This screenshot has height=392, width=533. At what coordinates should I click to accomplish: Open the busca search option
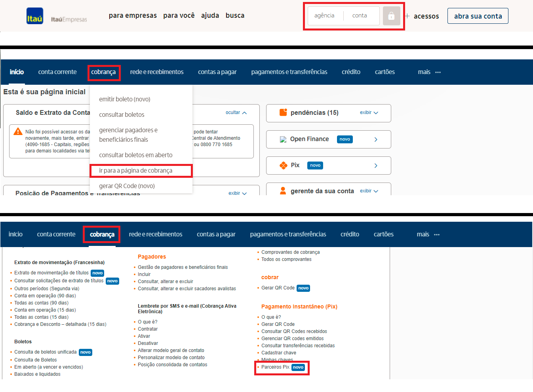pos(235,15)
